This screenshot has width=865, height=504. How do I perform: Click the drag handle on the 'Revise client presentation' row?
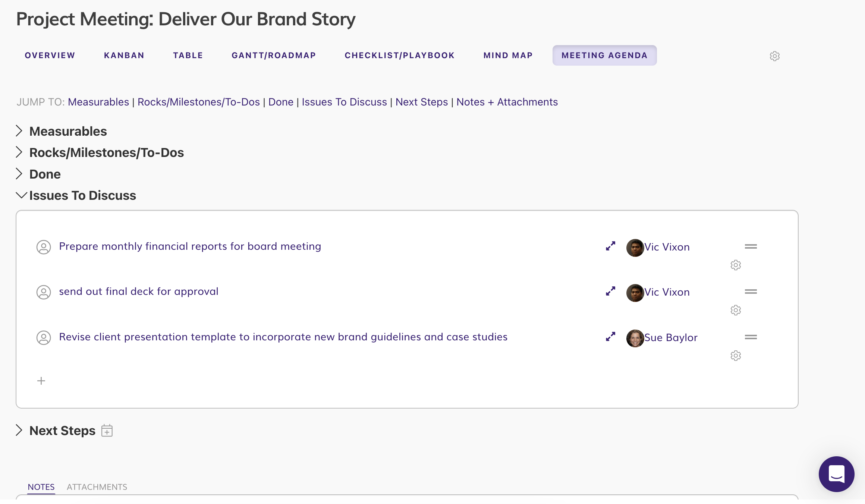click(x=751, y=337)
